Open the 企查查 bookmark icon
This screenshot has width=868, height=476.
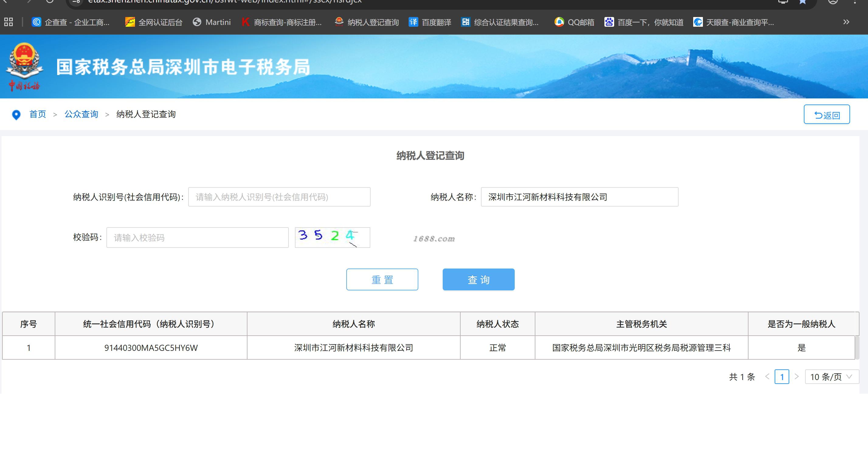(36, 22)
